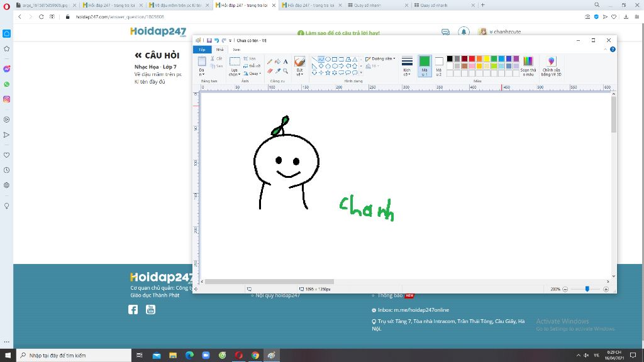Select the Pencil tool in Paint
The height and width of the screenshot is (362, 644).
(270, 62)
